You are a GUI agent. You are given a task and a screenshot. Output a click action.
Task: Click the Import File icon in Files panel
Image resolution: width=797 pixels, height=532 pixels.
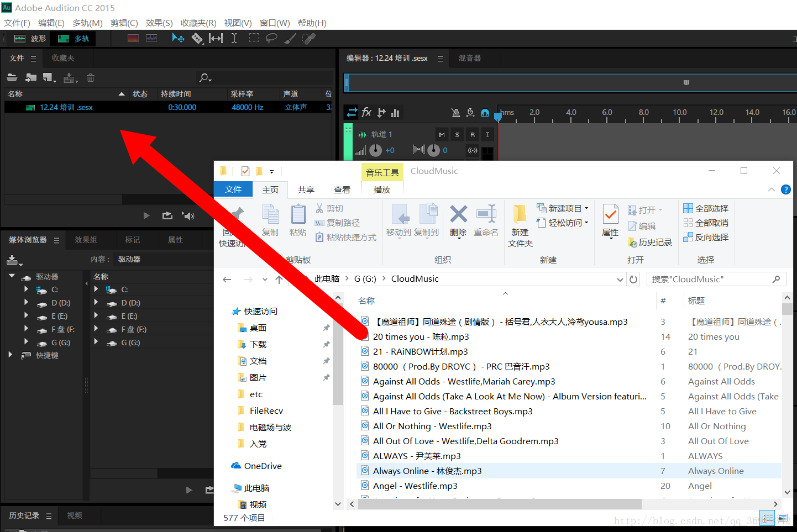tap(31, 78)
